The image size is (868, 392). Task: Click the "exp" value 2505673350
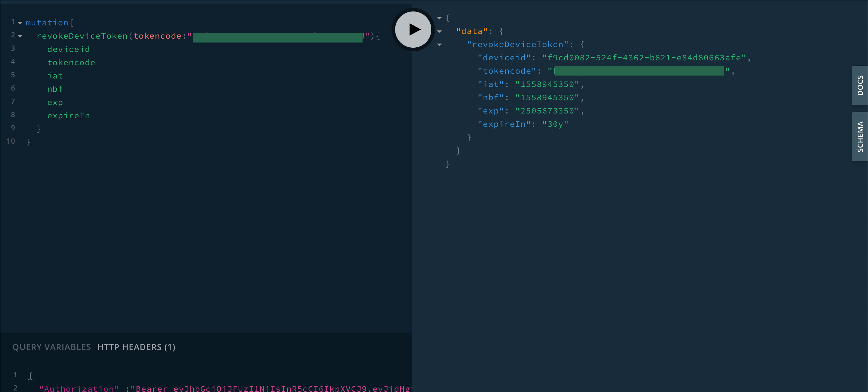(547, 111)
